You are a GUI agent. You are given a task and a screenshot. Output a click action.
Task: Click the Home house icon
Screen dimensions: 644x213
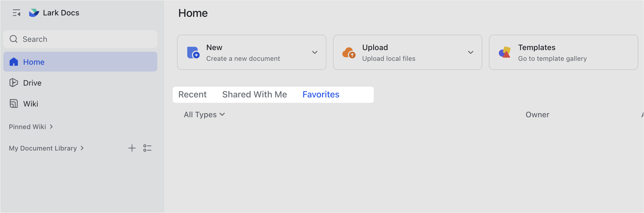coord(13,62)
